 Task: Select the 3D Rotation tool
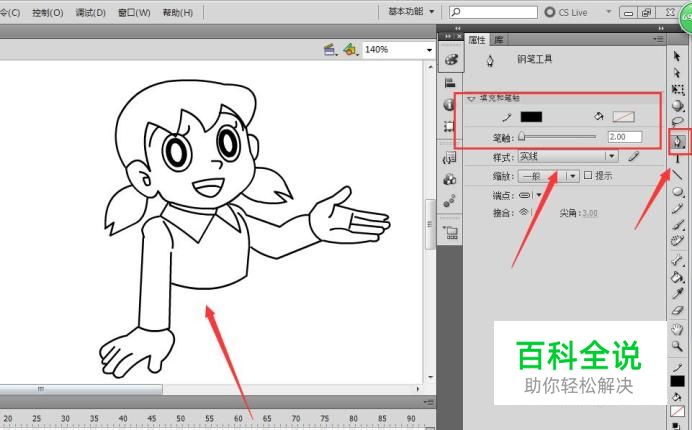[677, 106]
